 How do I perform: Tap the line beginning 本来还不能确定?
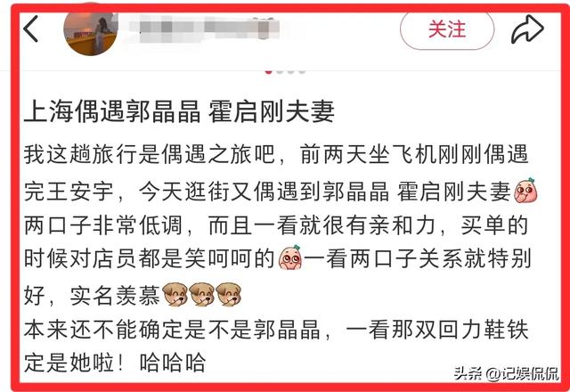click(275, 330)
